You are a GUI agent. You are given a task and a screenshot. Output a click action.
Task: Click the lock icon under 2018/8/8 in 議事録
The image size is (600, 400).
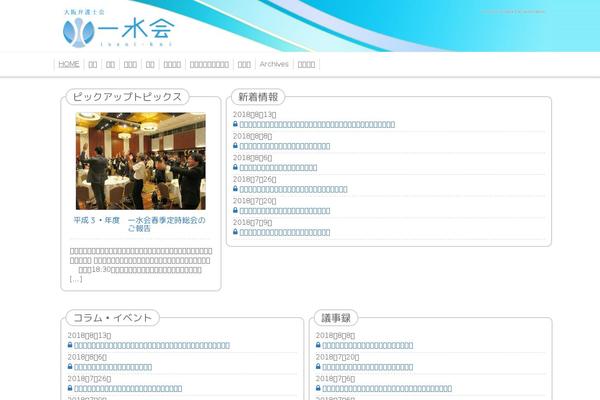[318, 345]
